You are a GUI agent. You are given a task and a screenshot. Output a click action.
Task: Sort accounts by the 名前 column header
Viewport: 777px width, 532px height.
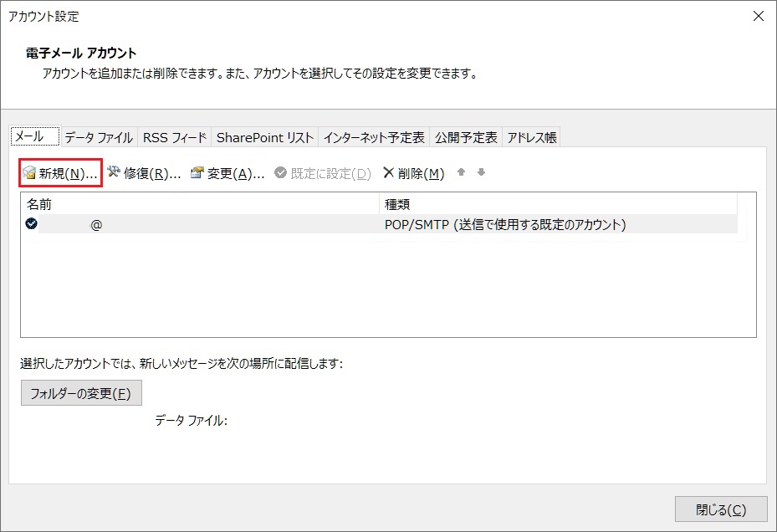click(199, 204)
